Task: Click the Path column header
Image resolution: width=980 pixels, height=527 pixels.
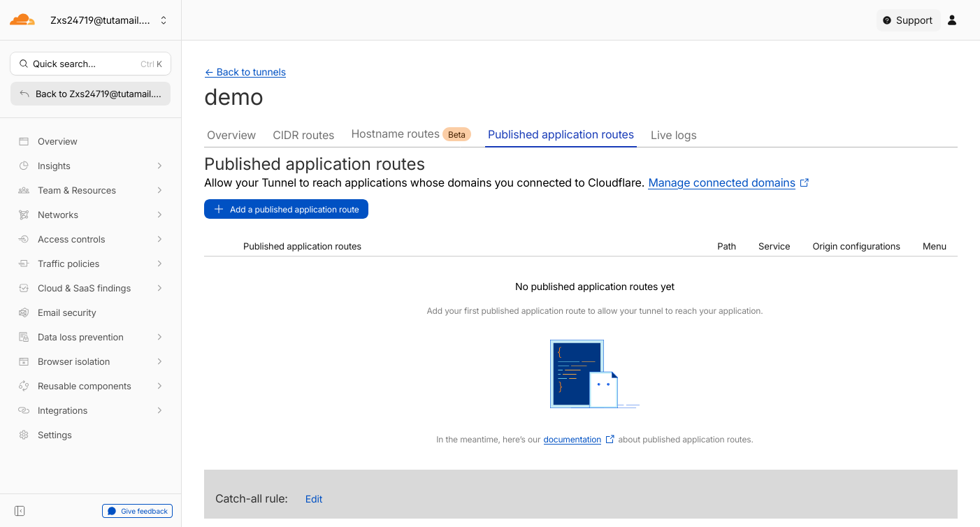Action: (x=726, y=247)
